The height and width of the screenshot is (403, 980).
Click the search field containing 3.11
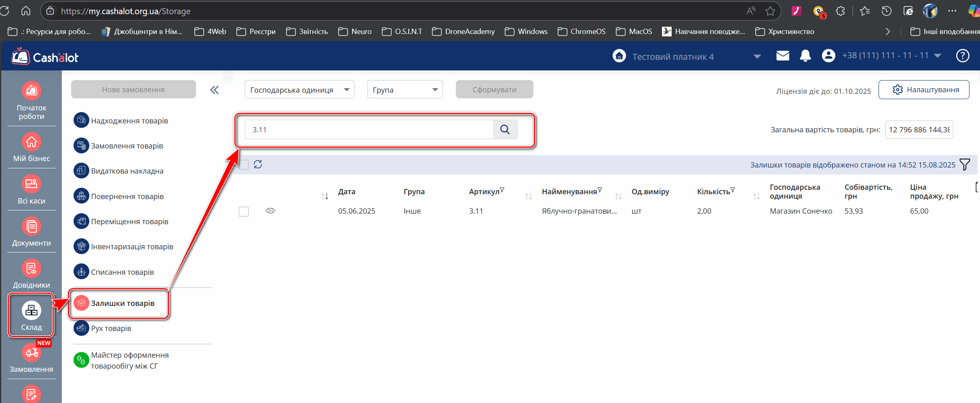coord(369,129)
